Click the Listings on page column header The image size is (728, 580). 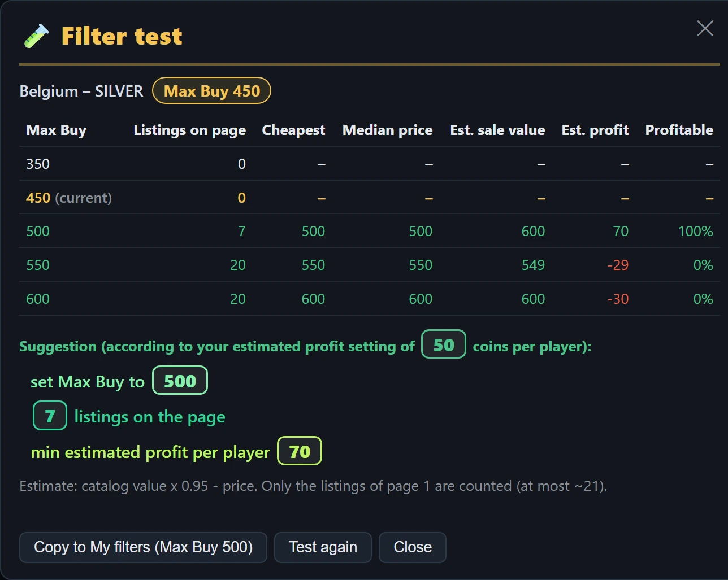(x=189, y=130)
